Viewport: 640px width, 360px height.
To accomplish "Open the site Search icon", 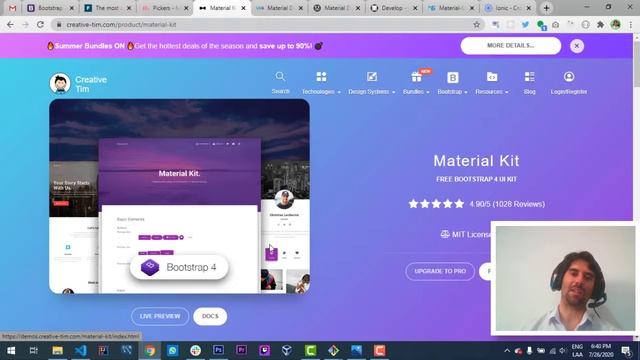I will (x=280, y=83).
